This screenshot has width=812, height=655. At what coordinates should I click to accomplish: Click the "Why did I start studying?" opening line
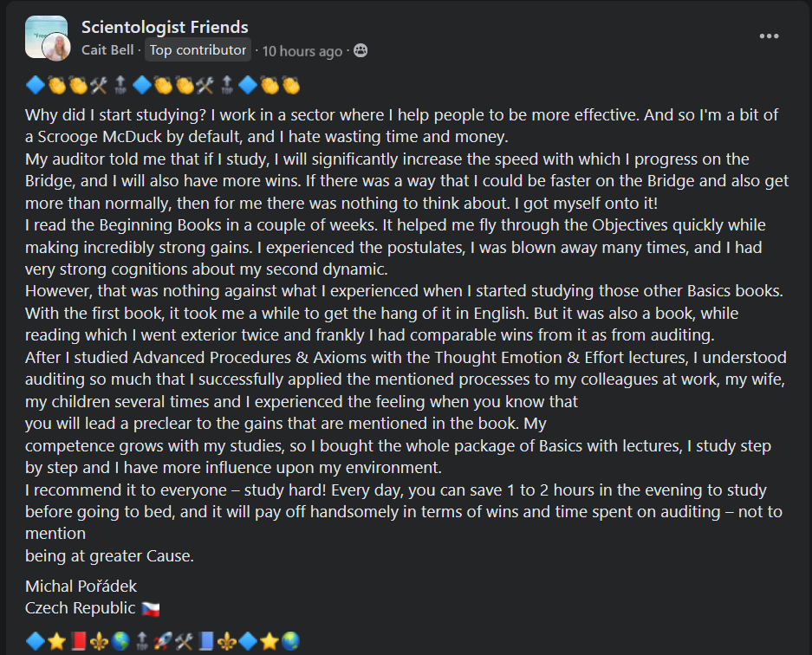[106, 115]
